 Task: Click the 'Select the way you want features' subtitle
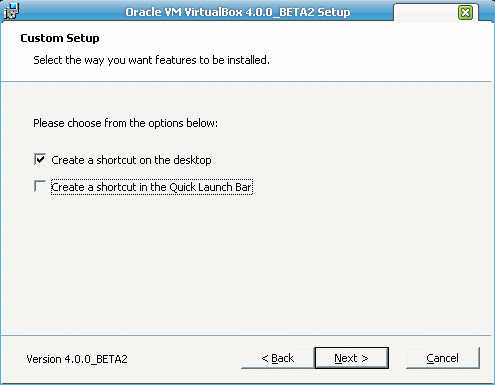151,60
